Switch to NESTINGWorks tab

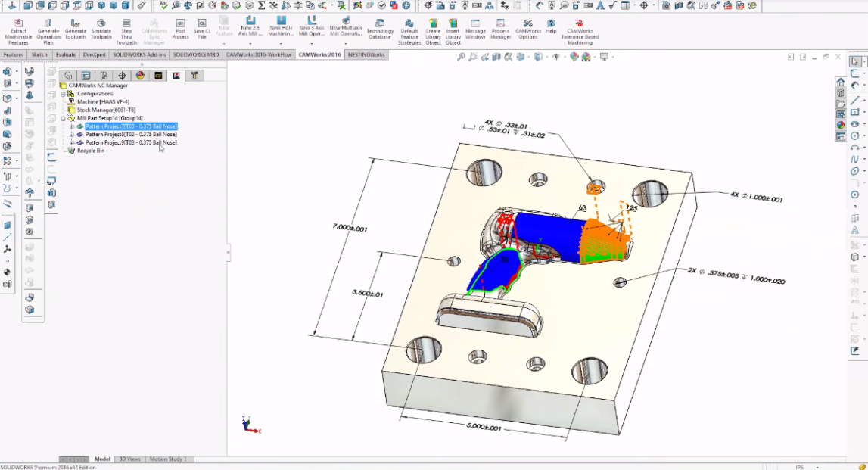click(x=366, y=54)
